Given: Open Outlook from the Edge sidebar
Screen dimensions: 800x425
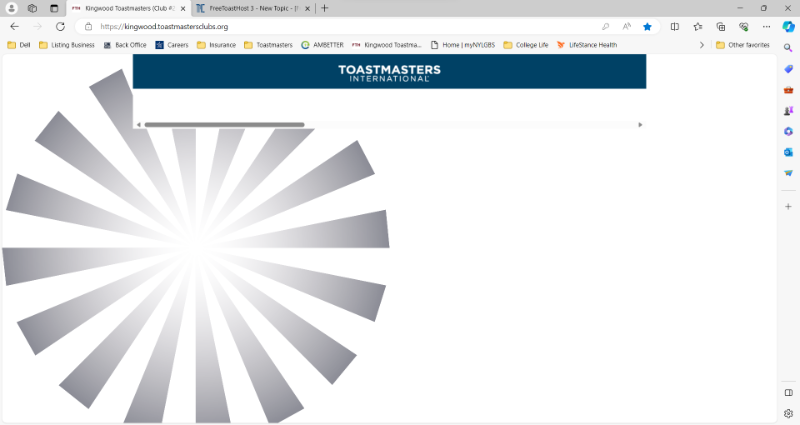Looking at the screenshot, I should point(788,152).
